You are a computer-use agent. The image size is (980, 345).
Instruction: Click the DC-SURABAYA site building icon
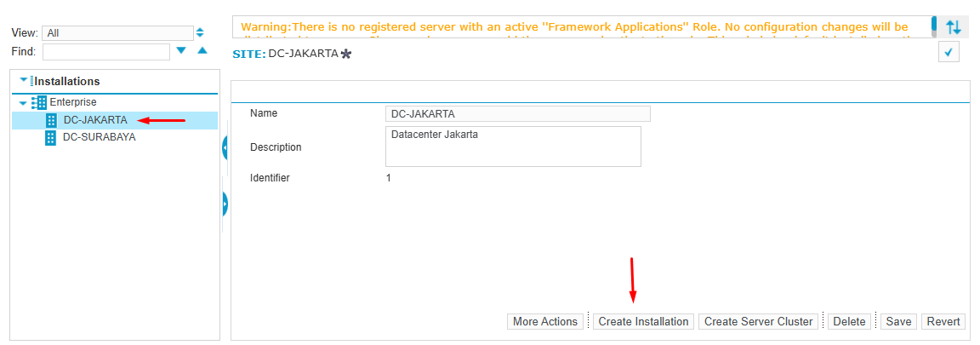(x=51, y=137)
